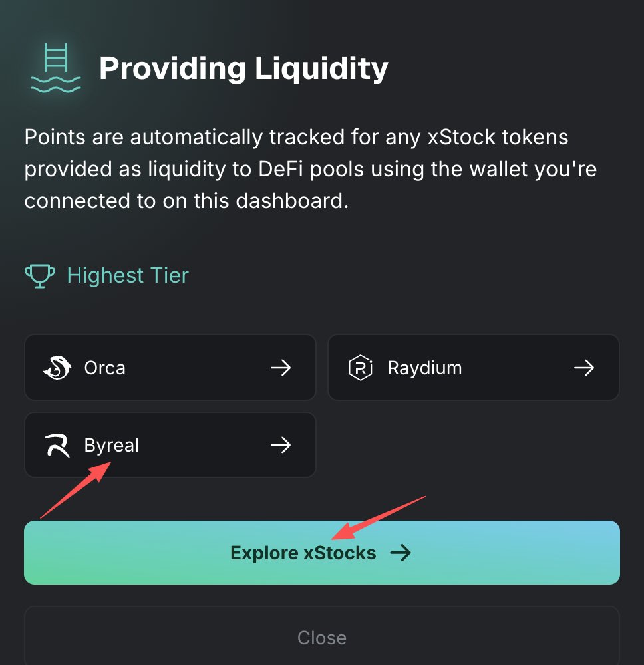Image resolution: width=644 pixels, height=665 pixels.
Task: Click the Highest Tier label
Action: (x=128, y=275)
